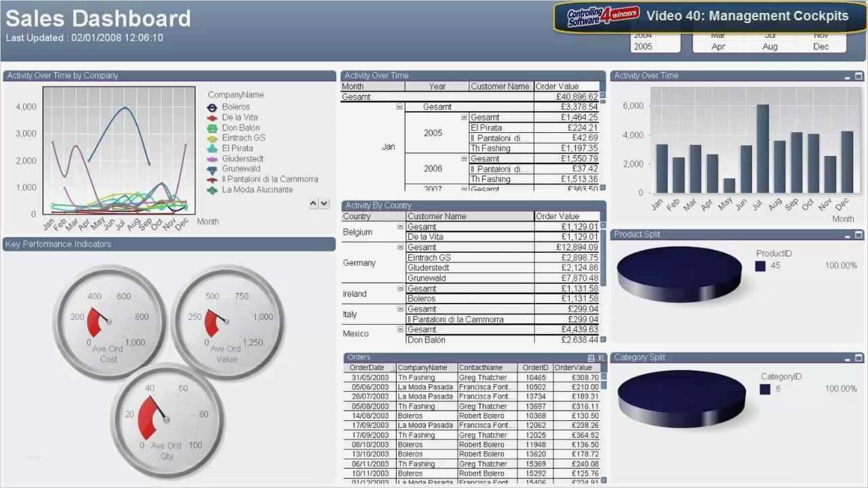Collapse the Germany customer group
Screen dimensions: 868x488
point(400,247)
